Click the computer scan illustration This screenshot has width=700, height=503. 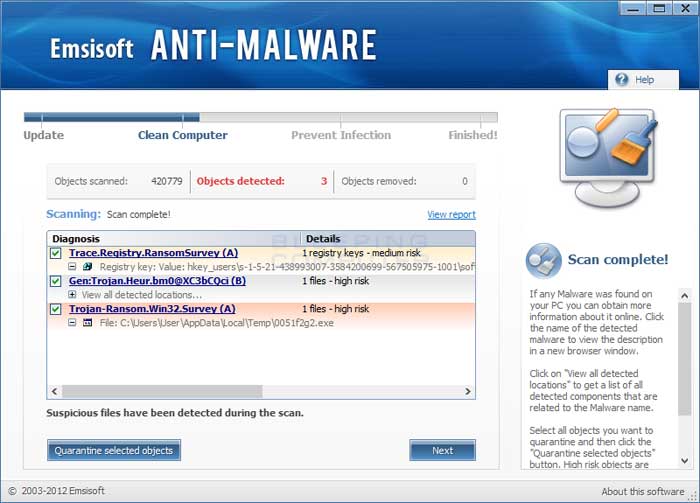coord(609,158)
